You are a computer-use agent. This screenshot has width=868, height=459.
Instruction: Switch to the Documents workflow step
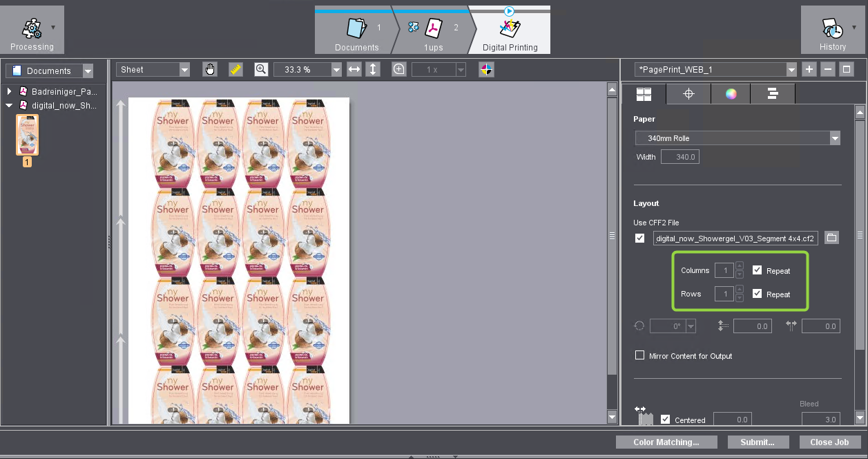(356, 29)
